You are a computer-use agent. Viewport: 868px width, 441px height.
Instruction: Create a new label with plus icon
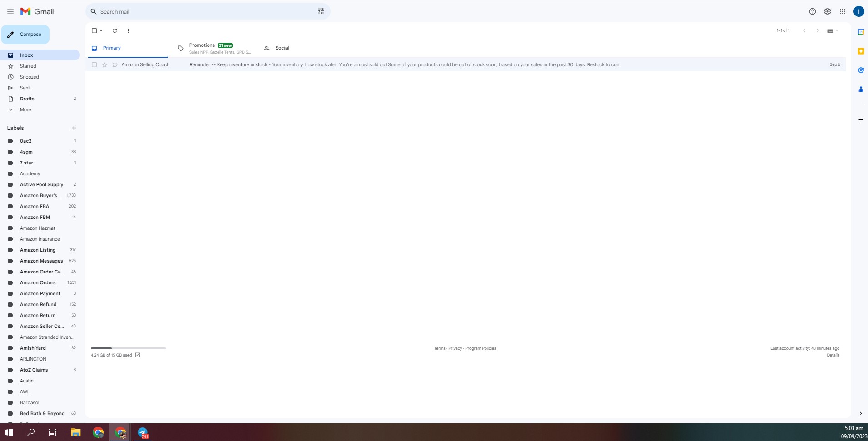click(x=74, y=128)
